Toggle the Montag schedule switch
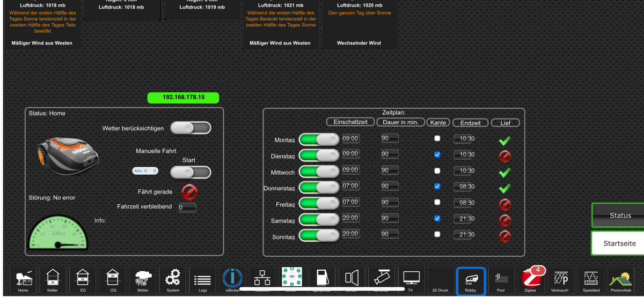This screenshot has width=644, height=297. click(319, 139)
